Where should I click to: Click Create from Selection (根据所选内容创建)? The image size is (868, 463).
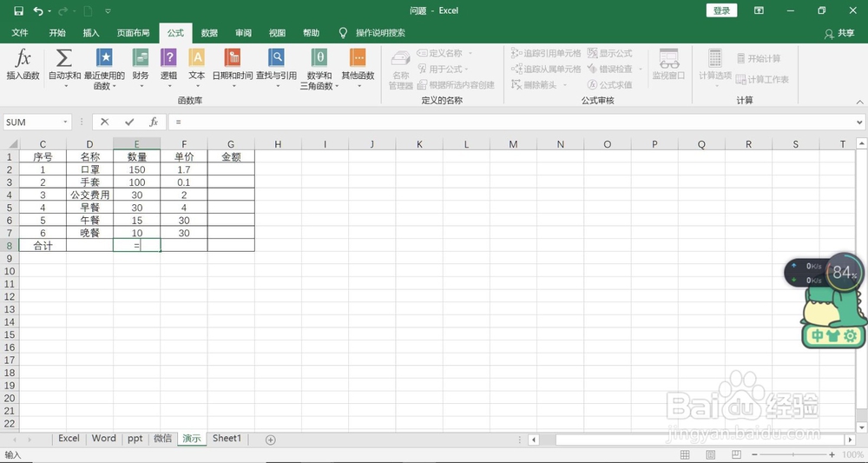(456, 85)
